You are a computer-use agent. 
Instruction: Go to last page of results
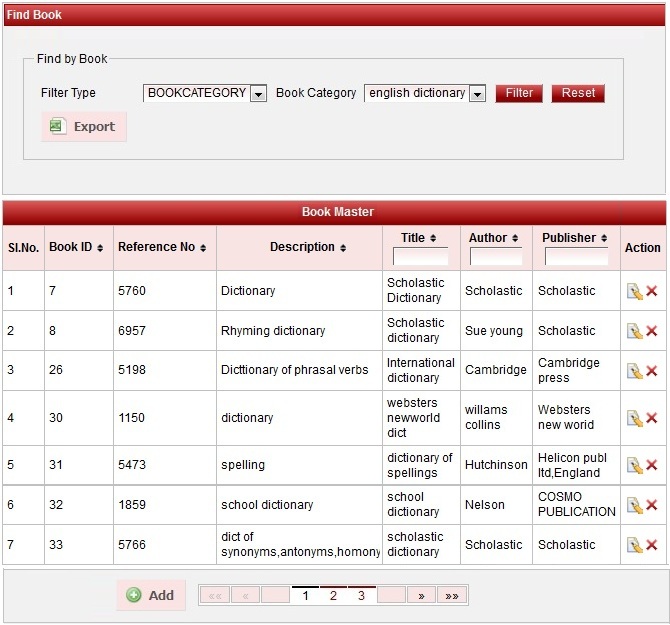click(452, 596)
